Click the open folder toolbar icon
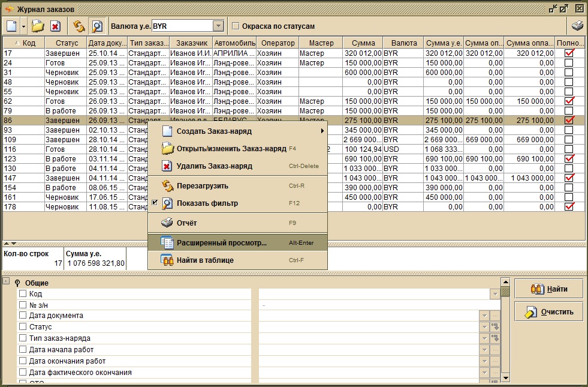 click(x=38, y=26)
